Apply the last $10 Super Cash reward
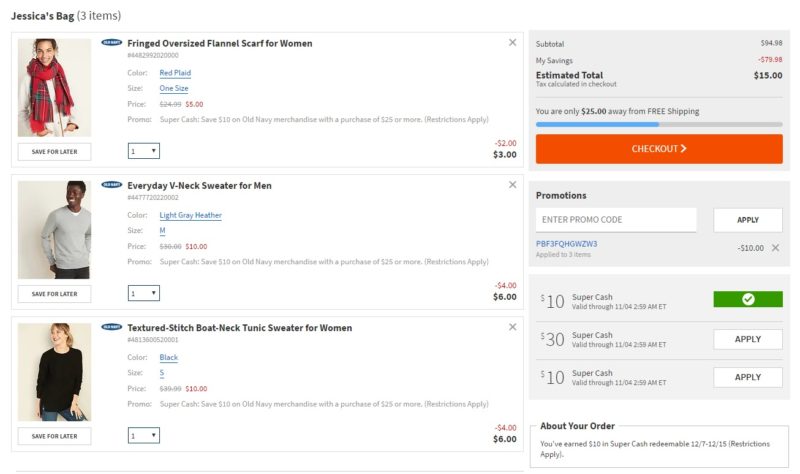The width and height of the screenshot is (800, 474). click(747, 377)
